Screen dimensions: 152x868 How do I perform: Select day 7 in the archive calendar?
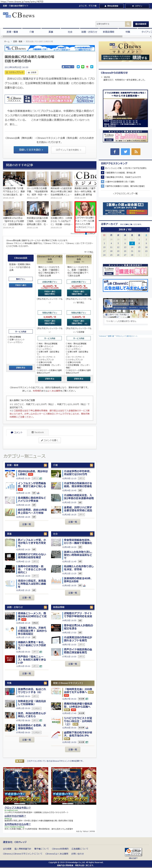[x=132, y=243]
